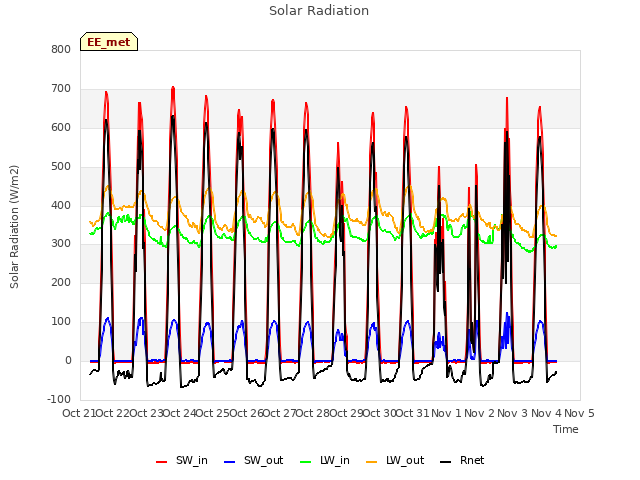The height and width of the screenshot is (480, 640).
Task: Click the Oct 27 x-axis tick label
Action: (x=280, y=413)
